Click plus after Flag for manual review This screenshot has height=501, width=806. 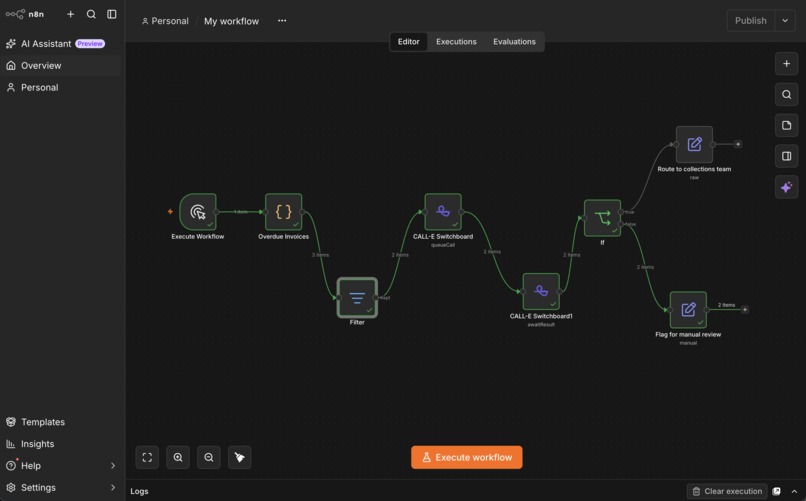(744, 310)
